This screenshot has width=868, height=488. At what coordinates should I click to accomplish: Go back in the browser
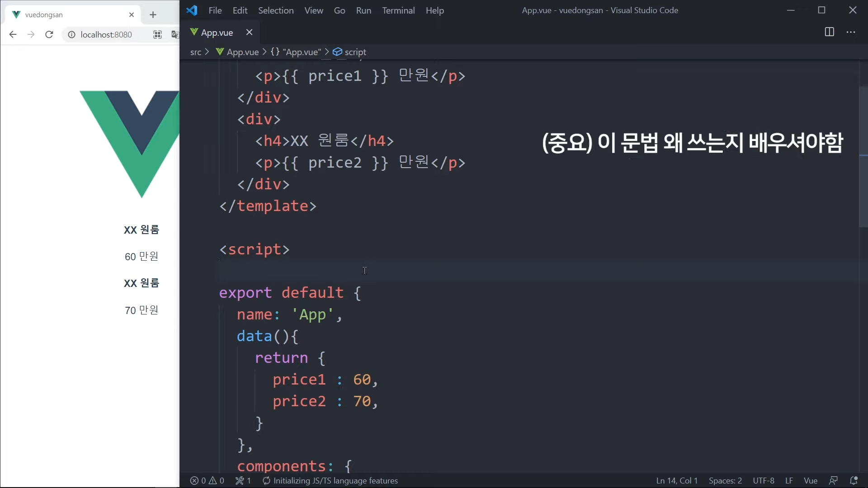tap(13, 34)
